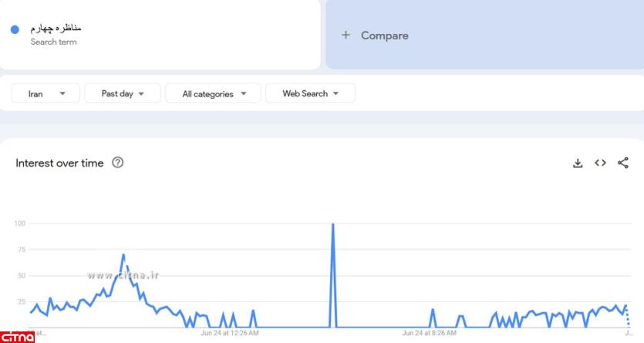Open the embed code icon

coord(600,163)
